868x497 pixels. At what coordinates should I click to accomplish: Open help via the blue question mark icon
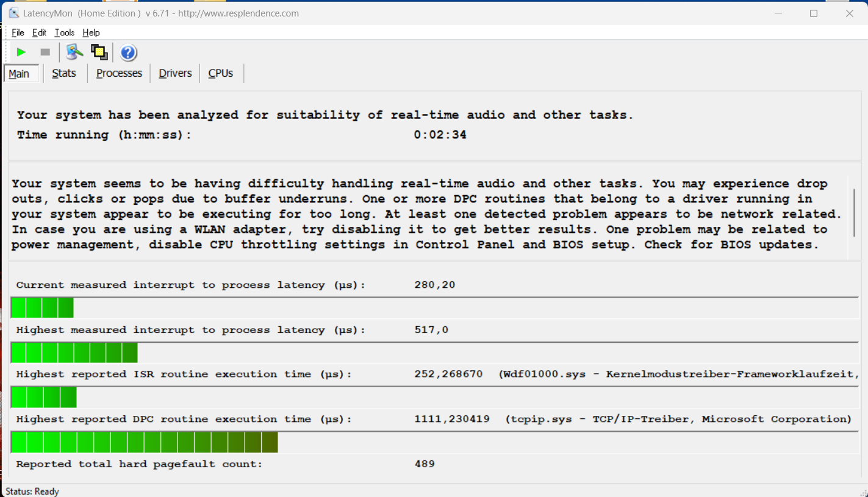128,53
